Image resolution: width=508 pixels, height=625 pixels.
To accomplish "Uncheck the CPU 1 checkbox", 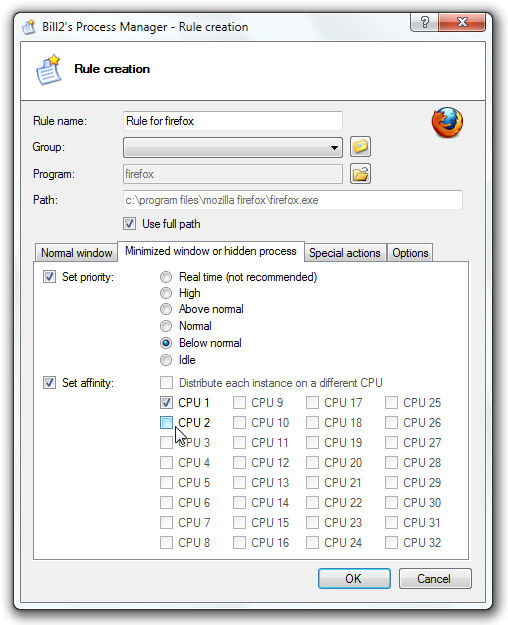I will 166,403.
